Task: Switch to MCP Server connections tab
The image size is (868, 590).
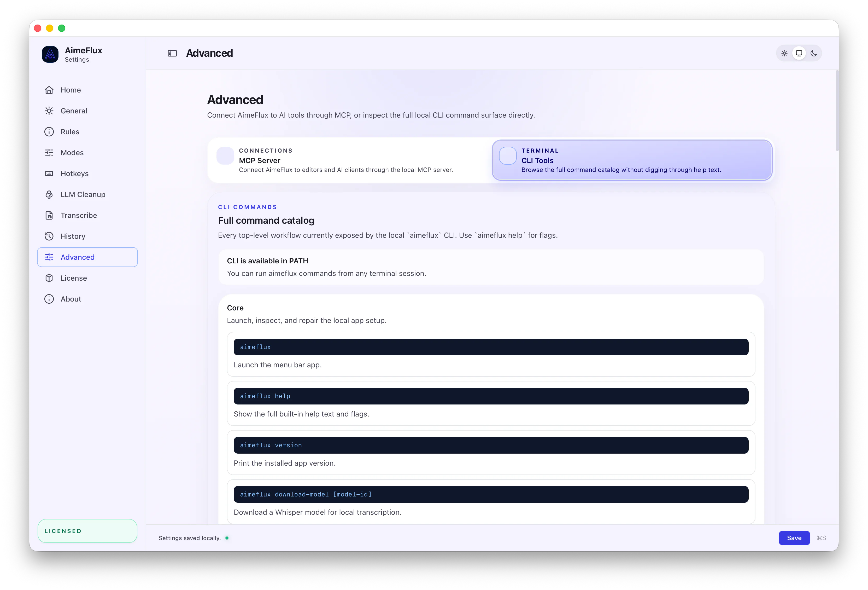Action: point(350,160)
